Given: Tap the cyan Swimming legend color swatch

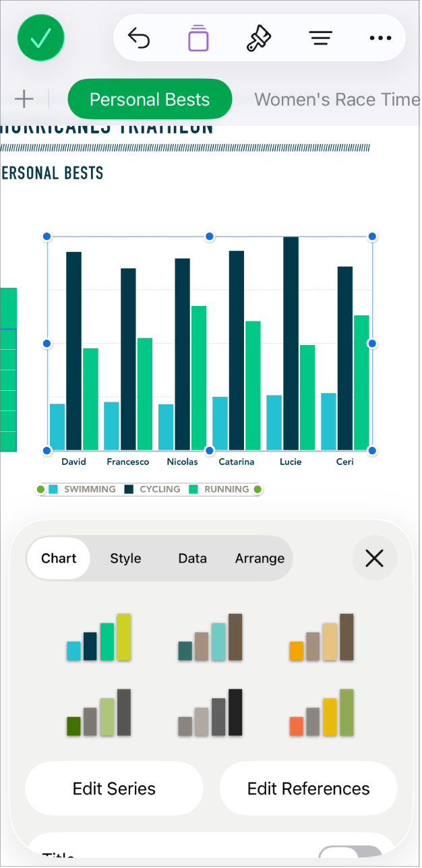Looking at the screenshot, I should tap(53, 489).
